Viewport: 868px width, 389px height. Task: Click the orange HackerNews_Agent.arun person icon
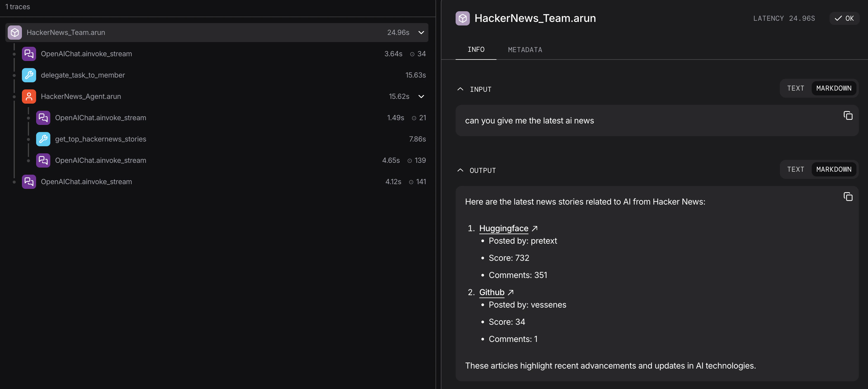[29, 97]
